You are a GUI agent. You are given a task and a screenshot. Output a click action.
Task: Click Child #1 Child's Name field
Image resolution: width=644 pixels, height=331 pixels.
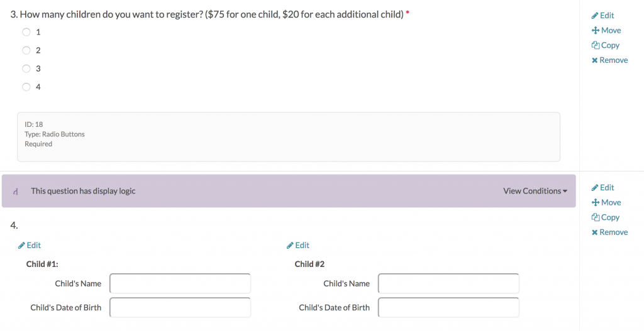(180, 283)
